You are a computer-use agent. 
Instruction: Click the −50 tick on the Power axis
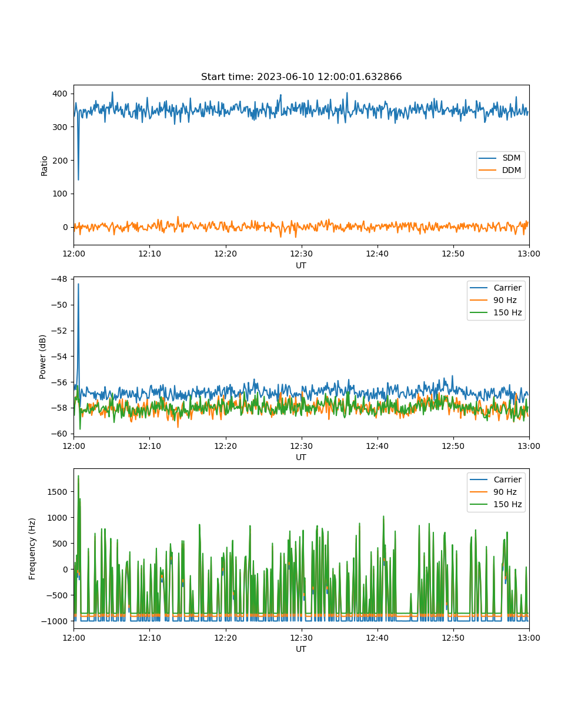pos(59,305)
